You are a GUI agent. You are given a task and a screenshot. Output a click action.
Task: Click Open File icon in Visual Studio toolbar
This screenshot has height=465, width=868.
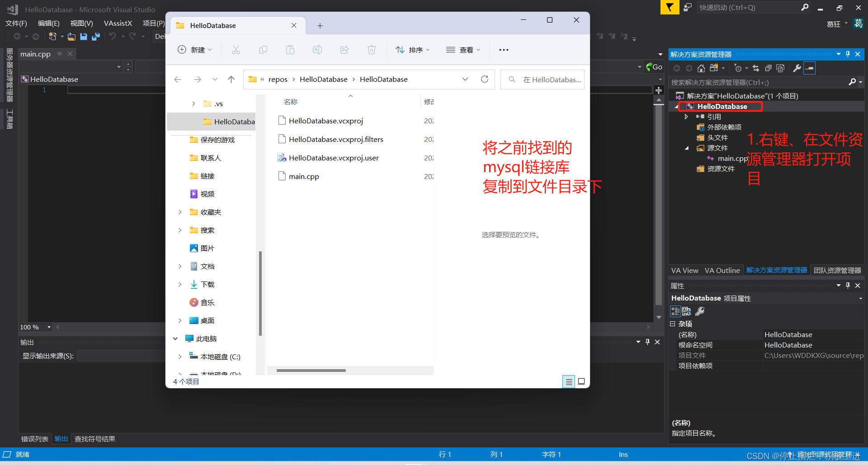(x=71, y=37)
